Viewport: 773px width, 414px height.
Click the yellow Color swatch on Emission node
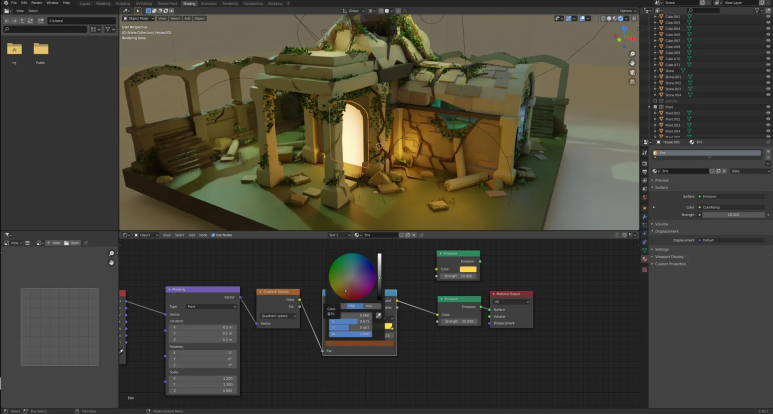coord(467,269)
